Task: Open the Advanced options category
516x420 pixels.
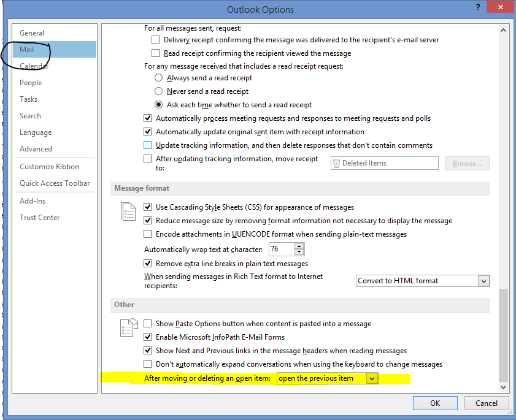Action: (55, 148)
